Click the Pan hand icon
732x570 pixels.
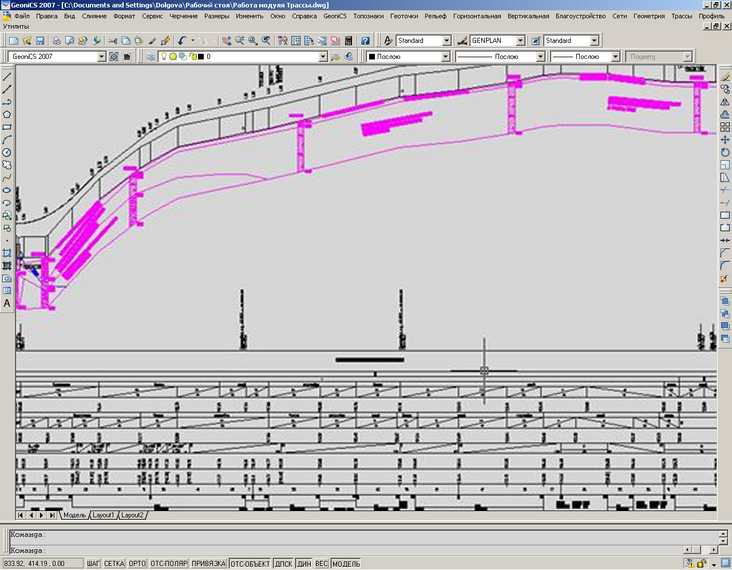coord(226,41)
